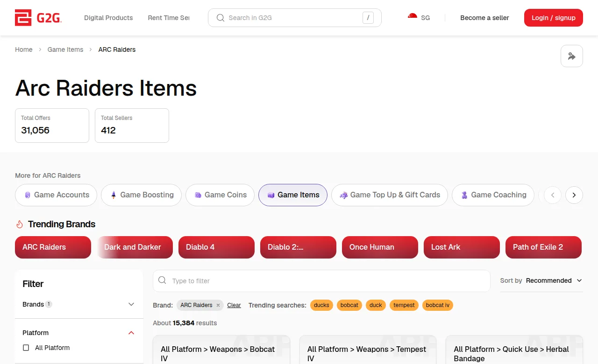This screenshot has height=364, width=598.
Task: Select Diablo 4 trending brand
Action: click(x=217, y=247)
